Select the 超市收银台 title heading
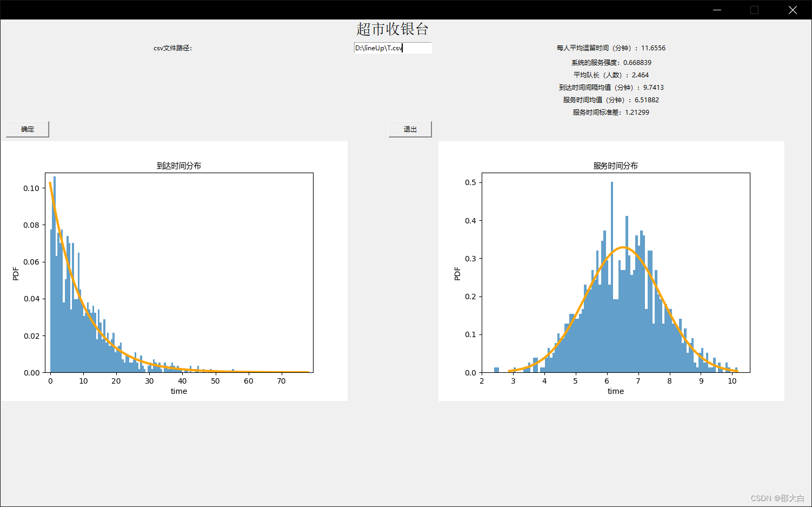 (392, 29)
